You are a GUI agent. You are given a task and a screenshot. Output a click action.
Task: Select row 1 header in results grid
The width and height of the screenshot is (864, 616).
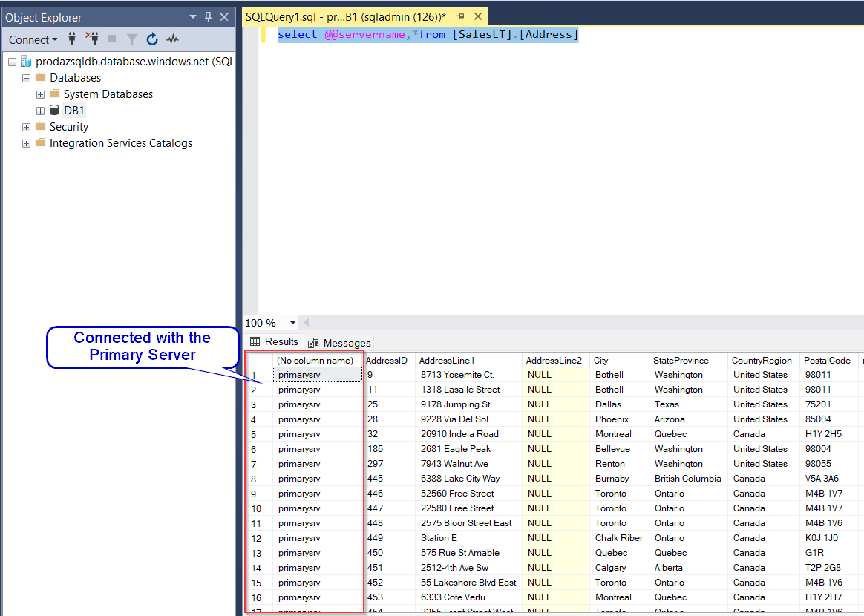(x=259, y=376)
